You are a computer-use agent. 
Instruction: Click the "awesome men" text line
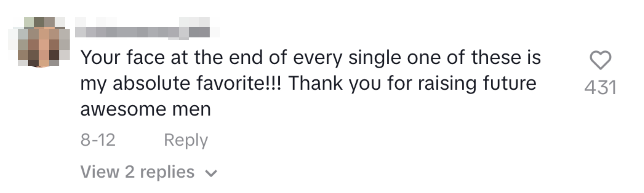[146, 109]
